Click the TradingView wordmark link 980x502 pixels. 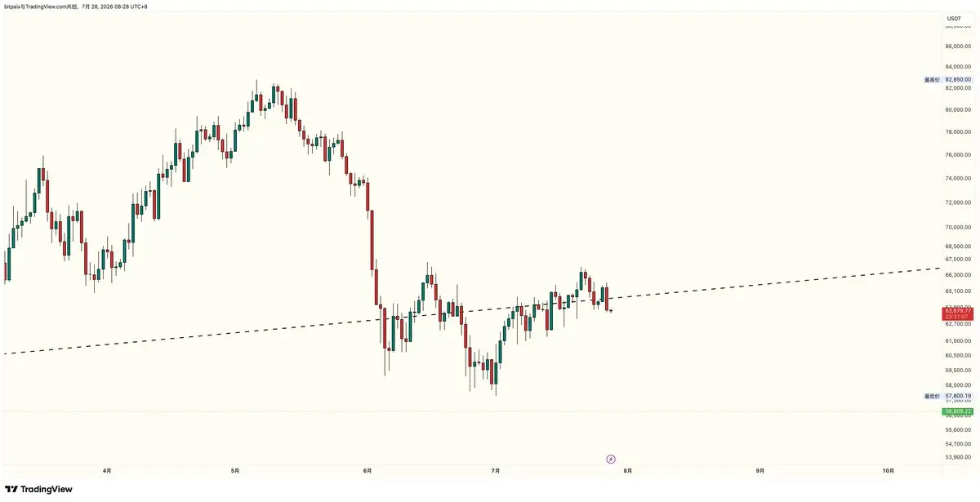coord(47,489)
